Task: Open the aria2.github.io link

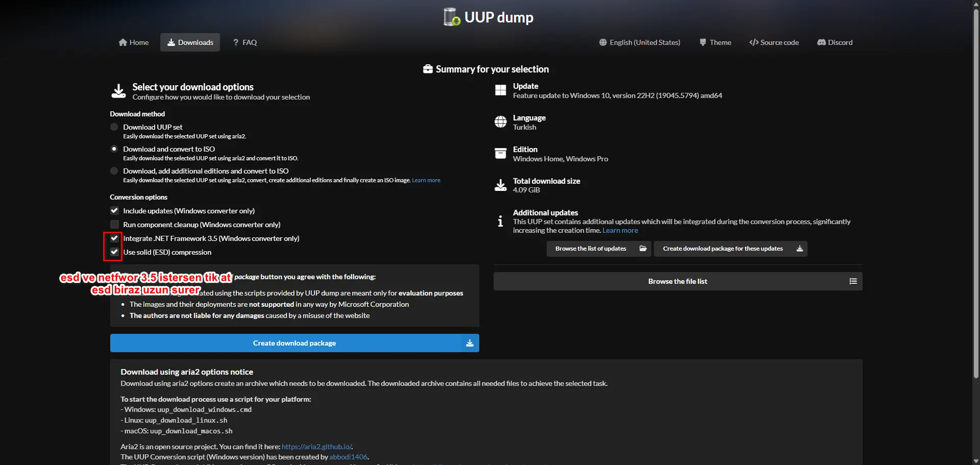Action: pyautogui.click(x=316, y=447)
